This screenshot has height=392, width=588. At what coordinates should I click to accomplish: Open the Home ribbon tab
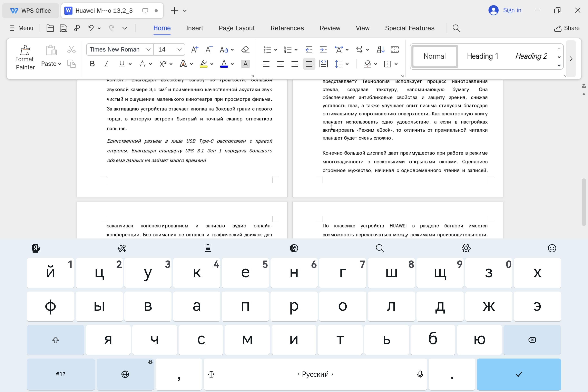[x=162, y=28]
